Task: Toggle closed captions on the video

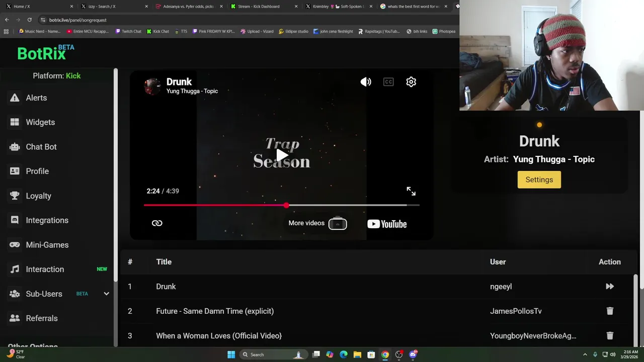Action: (x=388, y=82)
